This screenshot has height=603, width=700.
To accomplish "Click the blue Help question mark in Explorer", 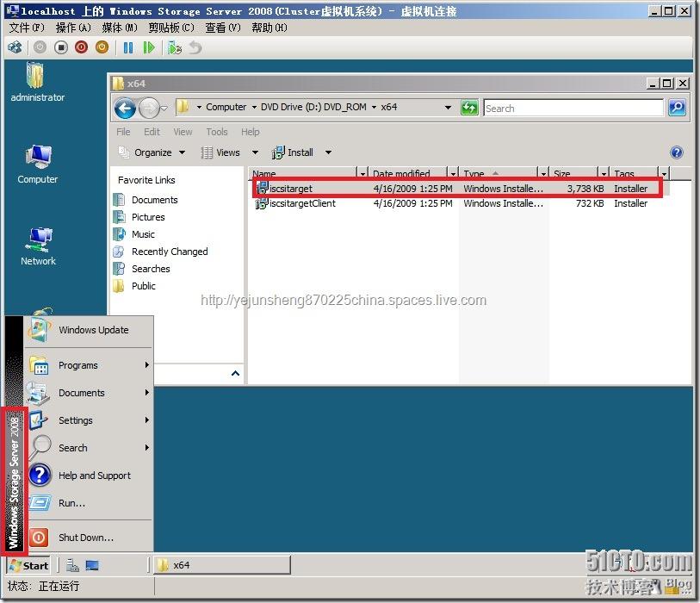I will coord(677,152).
